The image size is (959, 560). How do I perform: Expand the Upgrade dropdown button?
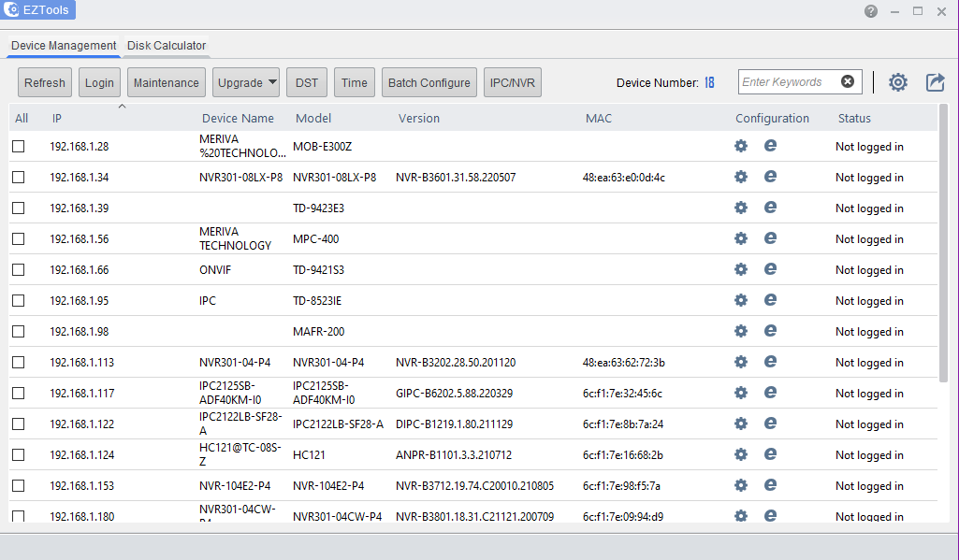pyautogui.click(x=246, y=82)
